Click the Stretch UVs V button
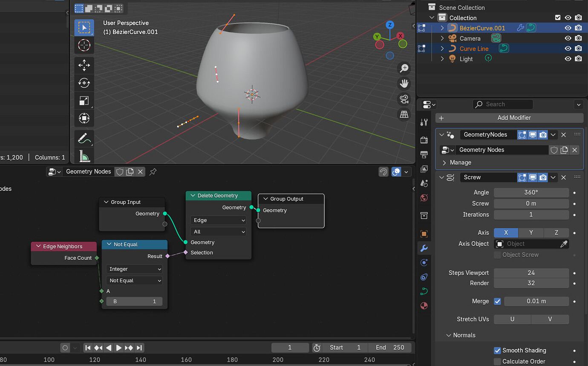The image size is (588, 366). [550, 319]
